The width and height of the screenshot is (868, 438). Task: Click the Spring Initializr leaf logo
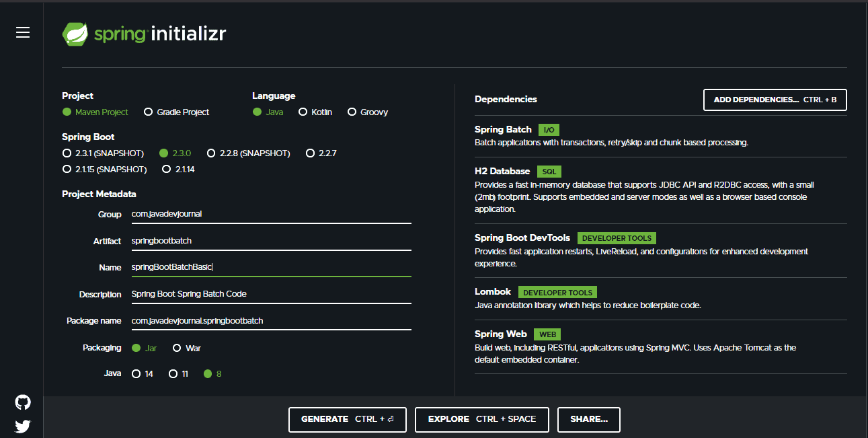click(75, 34)
